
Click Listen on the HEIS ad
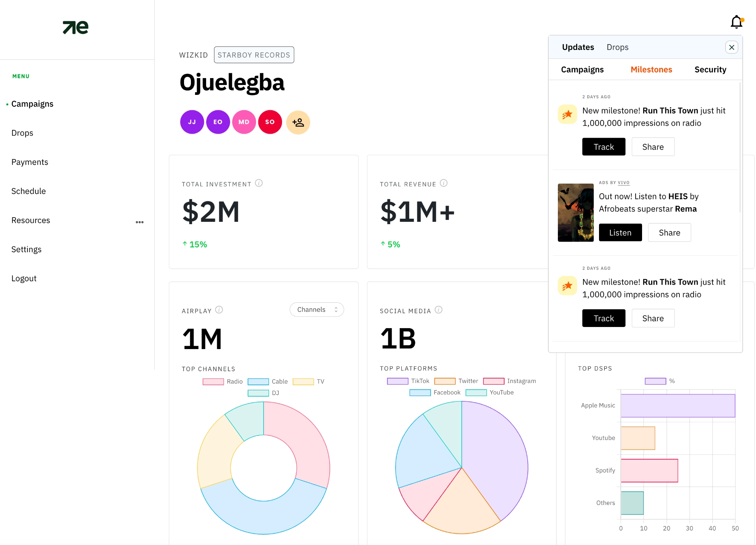pyautogui.click(x=620, y=232)
